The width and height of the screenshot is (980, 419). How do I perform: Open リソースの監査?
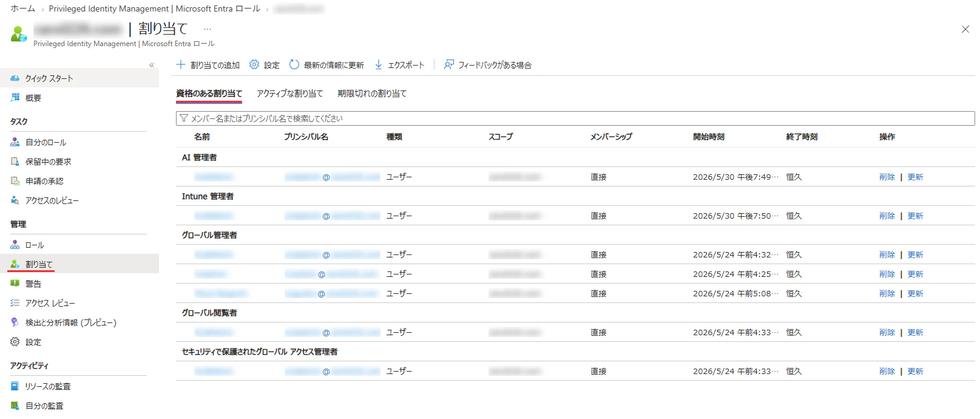click(x=47, y=386)
